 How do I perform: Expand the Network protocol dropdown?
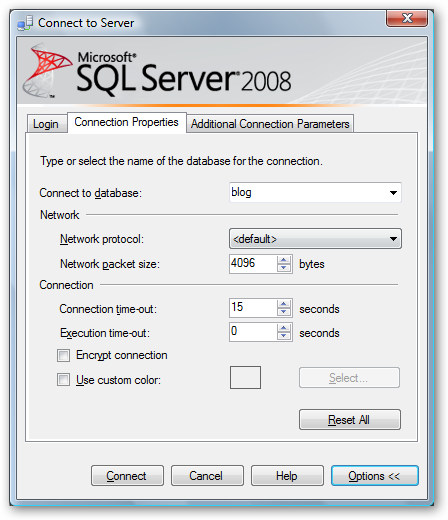coord(315,239)
